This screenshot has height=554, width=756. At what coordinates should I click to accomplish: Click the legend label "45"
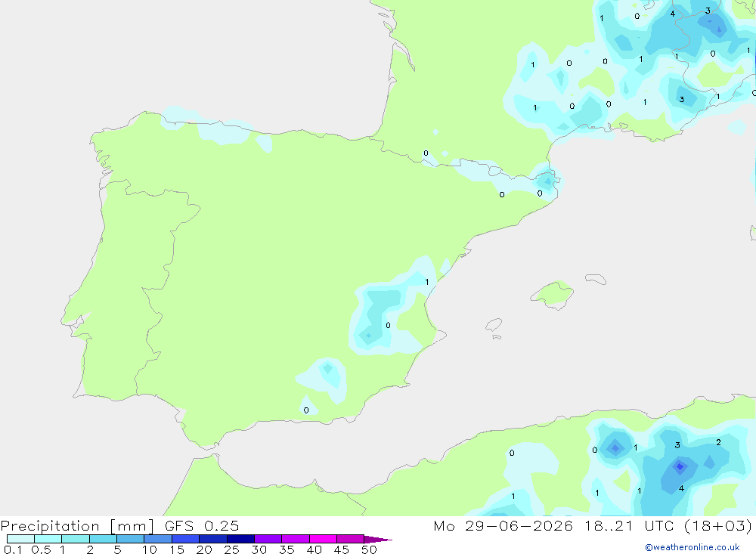click(x=342, y=549)
